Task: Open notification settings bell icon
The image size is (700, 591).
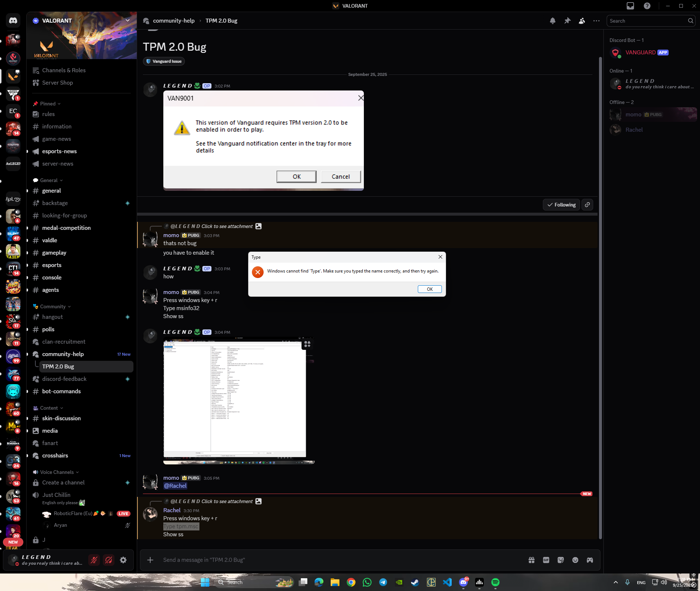Action: (553, 21)
